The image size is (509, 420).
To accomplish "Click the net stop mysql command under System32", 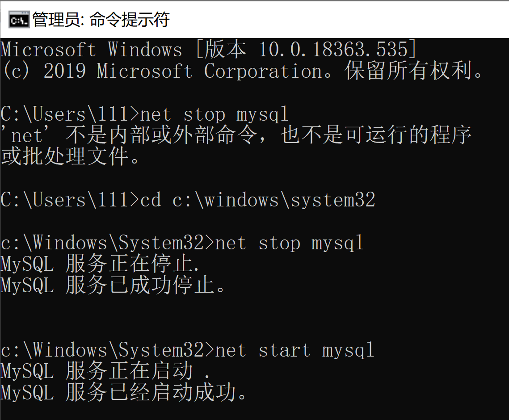I will (290, 243).
